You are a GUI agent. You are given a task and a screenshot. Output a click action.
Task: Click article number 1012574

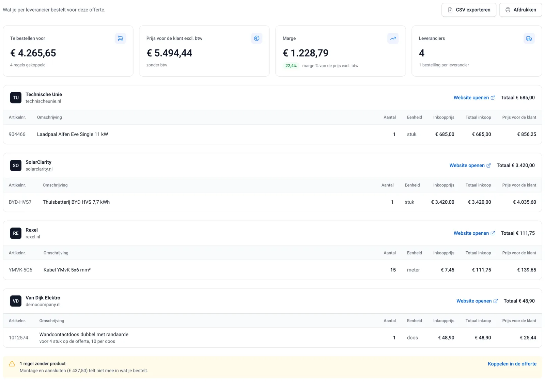coord(18,338)
